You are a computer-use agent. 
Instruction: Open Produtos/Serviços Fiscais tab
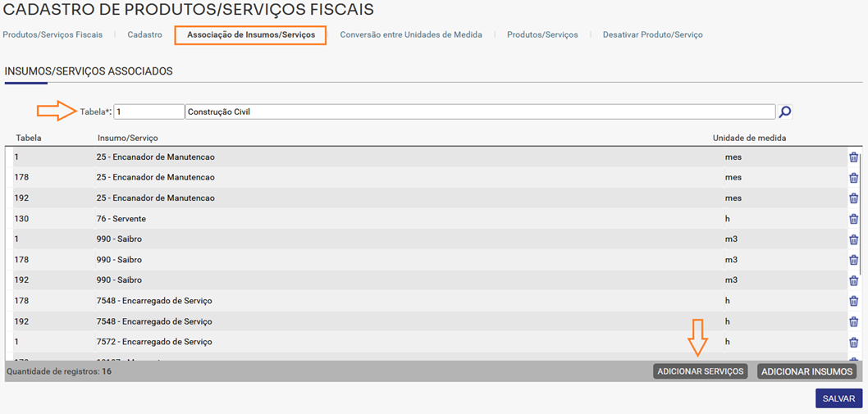tap(53, 34)
